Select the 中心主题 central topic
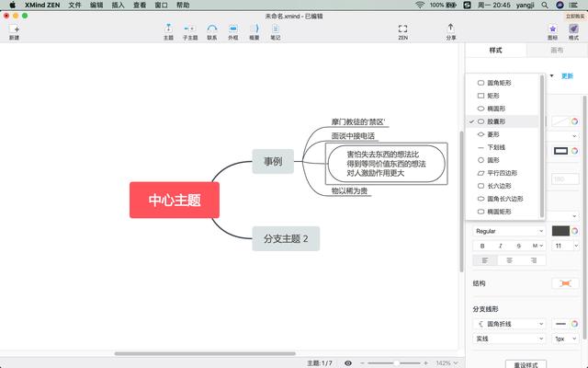 click(x=175, y=200)
